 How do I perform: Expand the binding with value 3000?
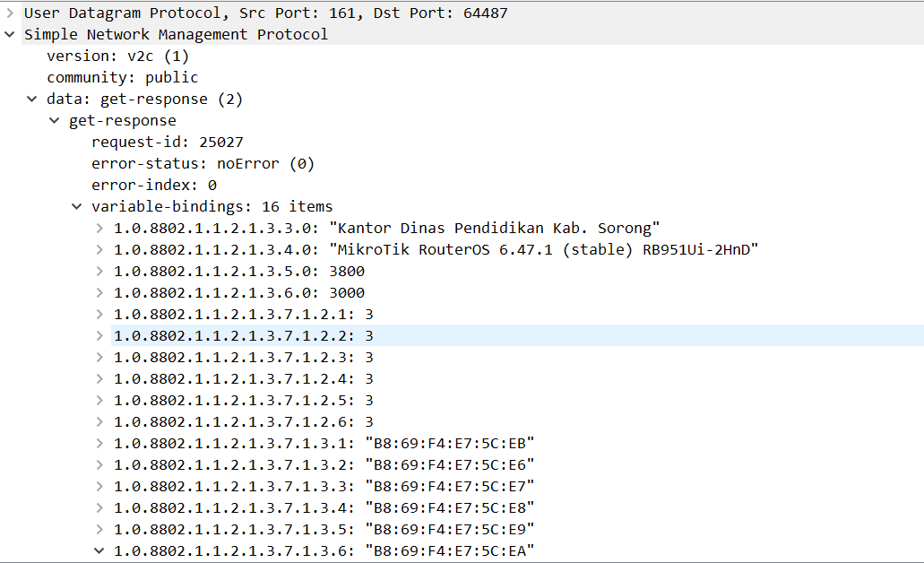(99, 292)
